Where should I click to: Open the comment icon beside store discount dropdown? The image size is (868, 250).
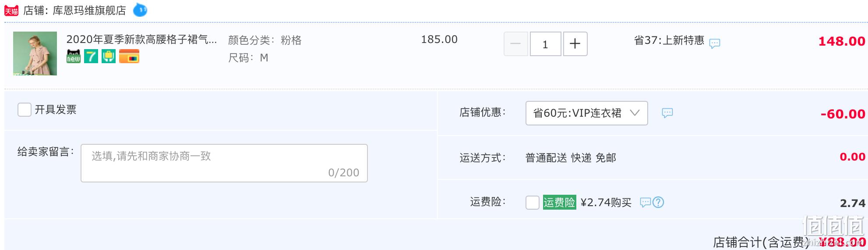[667, 113]
